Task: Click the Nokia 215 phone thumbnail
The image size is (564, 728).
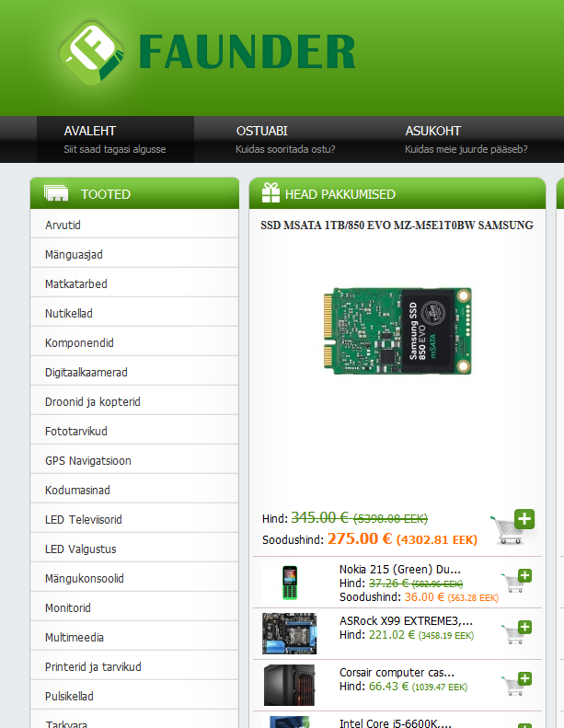Action: tap(290, 583)
